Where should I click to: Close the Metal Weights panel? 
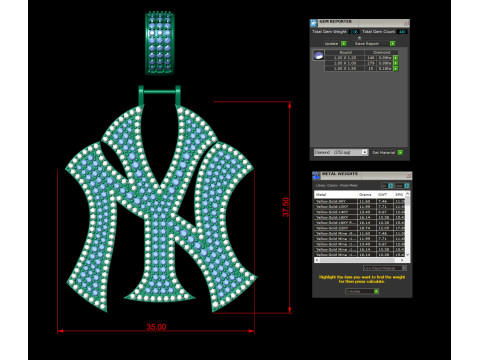click(x=408, y=175)
